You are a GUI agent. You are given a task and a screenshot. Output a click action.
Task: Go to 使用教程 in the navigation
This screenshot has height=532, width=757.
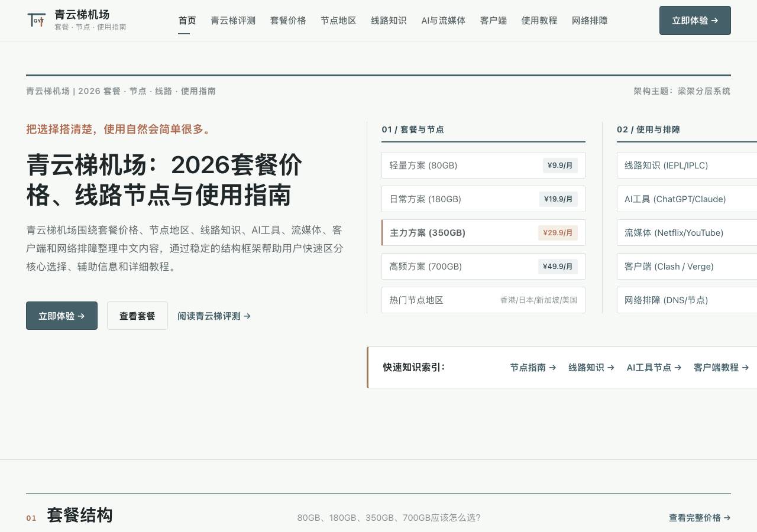pos(539,21)
